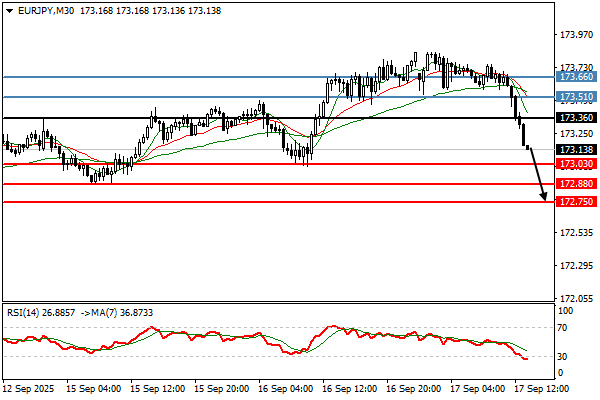Select the 173.510 blue price label

tap(576, 97)
